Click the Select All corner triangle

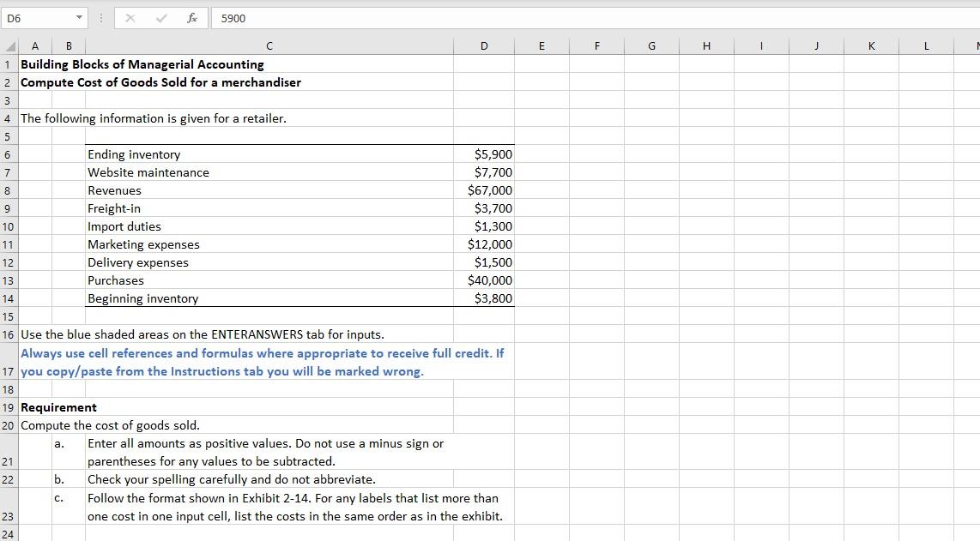pos(9,46)
